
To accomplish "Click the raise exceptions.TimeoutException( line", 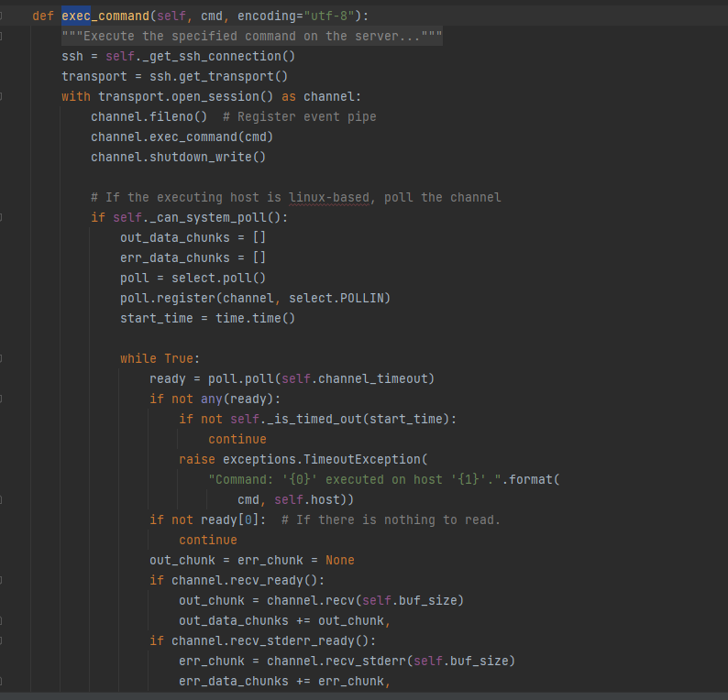I will 303,460.
